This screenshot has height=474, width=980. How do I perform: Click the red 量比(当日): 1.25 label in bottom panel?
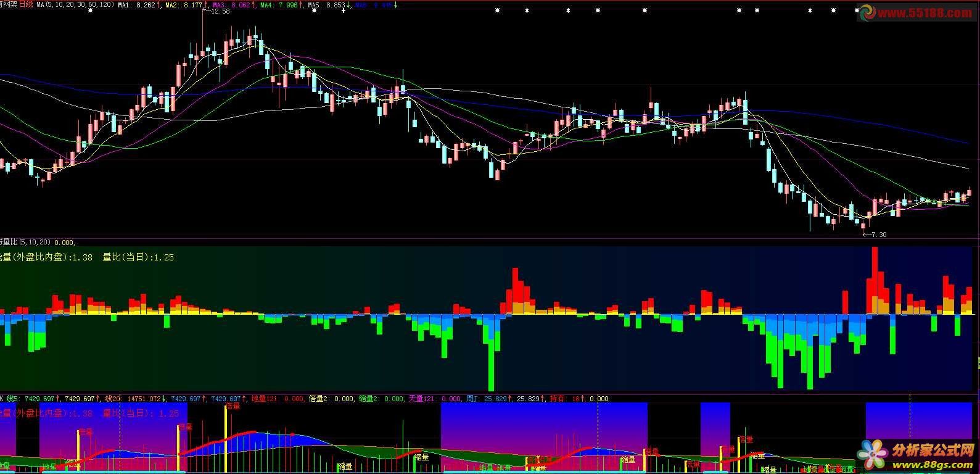point(141,414)
